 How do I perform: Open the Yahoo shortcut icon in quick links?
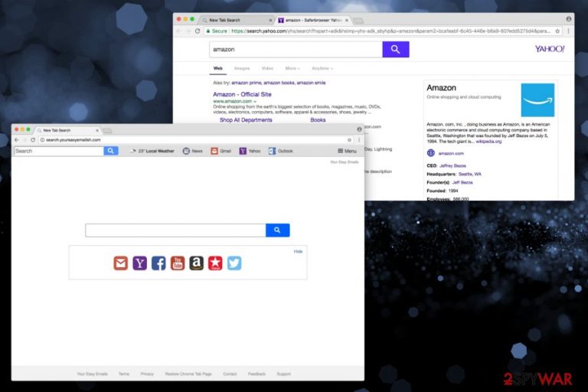[139, 263]
